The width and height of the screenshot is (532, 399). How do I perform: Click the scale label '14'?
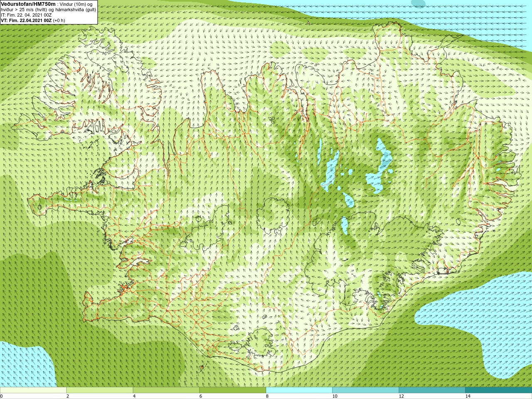coord(468,396)
